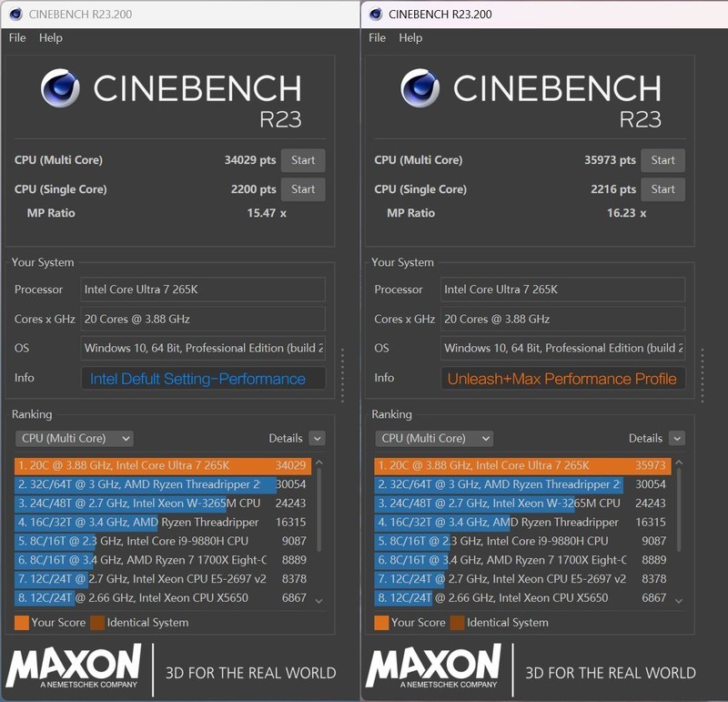The image size is (728, 702).
Task: Start Multi Core test in left window
Action: 303,160
